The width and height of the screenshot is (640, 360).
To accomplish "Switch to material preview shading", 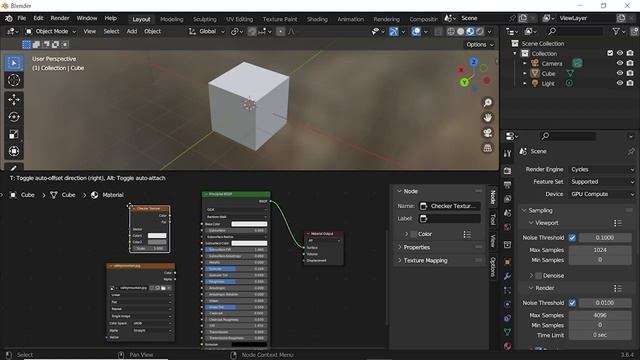I will [470, 31].
